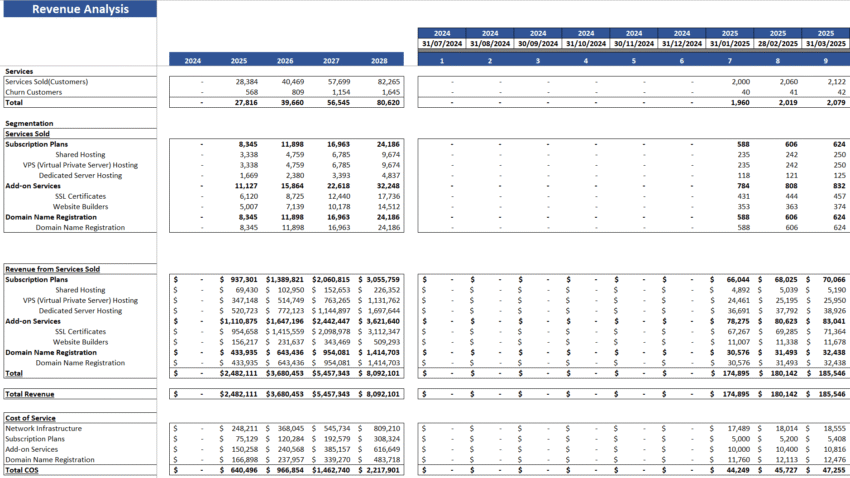Select the 80,620 total customers value
850x478 pixels.
(388, 102)
